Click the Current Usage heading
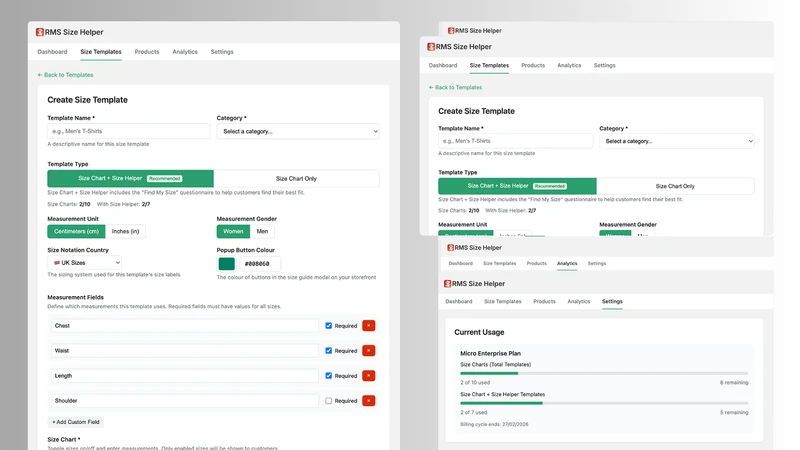This screenshot has width=800, height=450. tap(479, 332)
